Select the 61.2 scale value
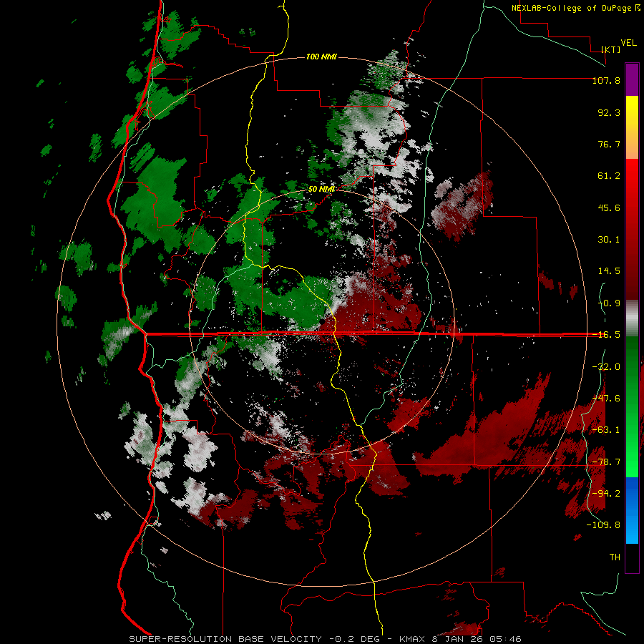644x644 pixels. [x=609, y=176]
